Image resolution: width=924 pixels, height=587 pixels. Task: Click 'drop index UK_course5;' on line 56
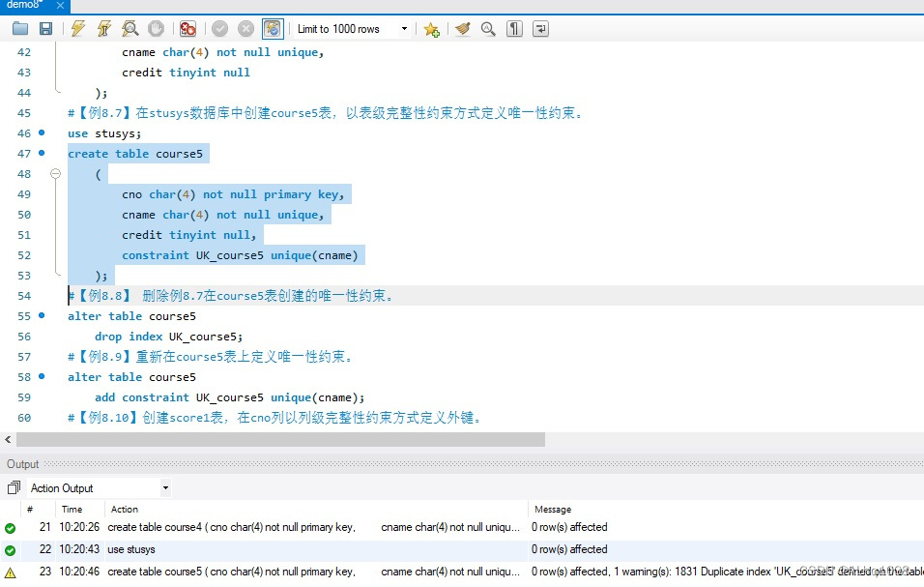click(x=168, y=337)
